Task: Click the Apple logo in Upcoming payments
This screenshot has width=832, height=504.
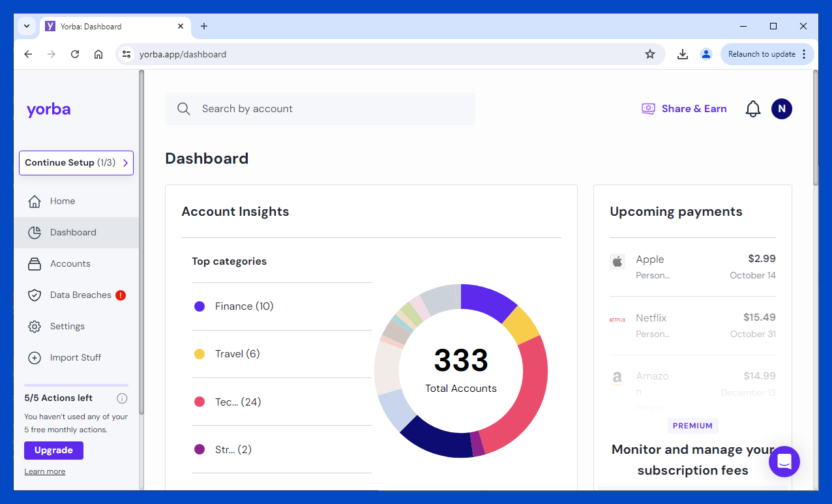Action: pos(617,261)
